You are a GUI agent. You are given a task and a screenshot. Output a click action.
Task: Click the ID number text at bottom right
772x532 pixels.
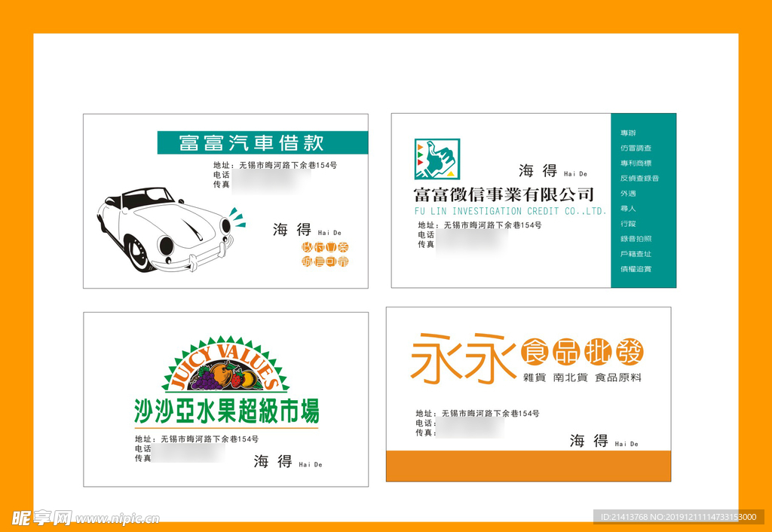coord(678,517)
